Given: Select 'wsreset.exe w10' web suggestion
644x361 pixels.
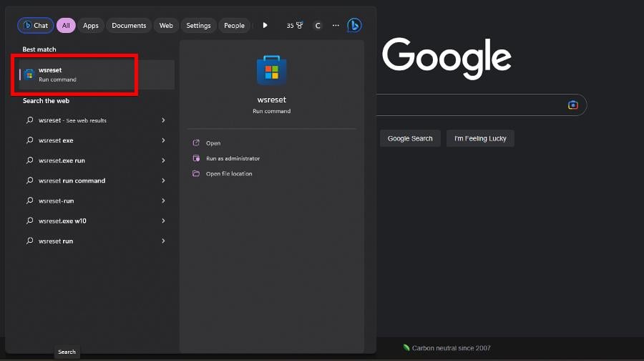Looking at the screenshot, I should [x=97, y=221].
